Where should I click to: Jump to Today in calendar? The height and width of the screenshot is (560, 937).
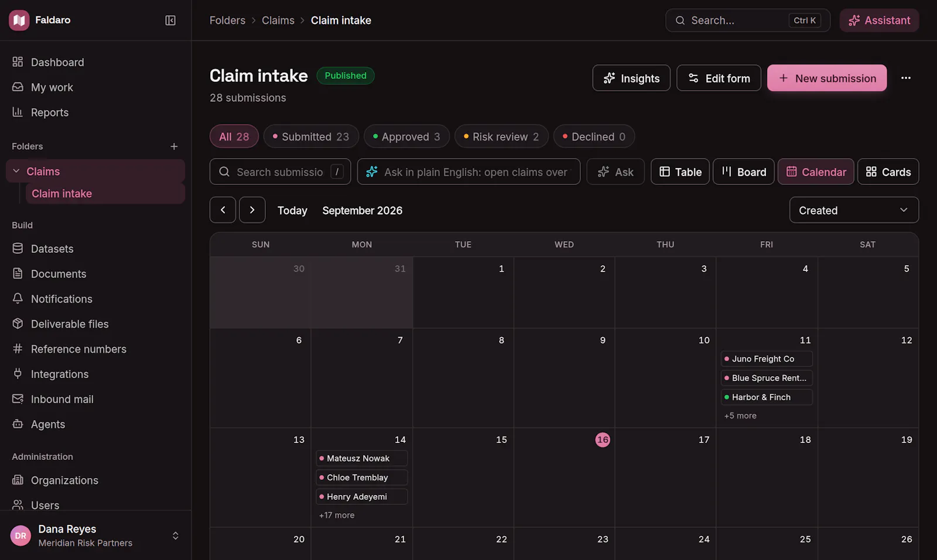tap(292, 211)
